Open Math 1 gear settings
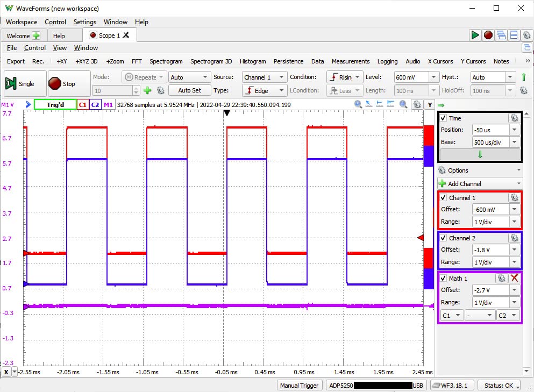Image resolution: width=534 pixels, height=392 pixels. tap(501, 278)
